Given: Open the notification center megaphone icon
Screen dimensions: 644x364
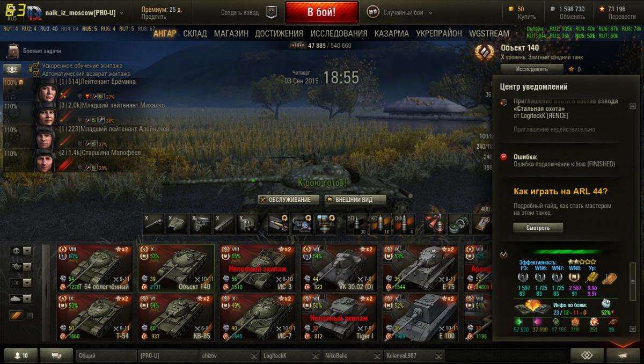Looking at the screenshot, I should click(x=623, y=355).
